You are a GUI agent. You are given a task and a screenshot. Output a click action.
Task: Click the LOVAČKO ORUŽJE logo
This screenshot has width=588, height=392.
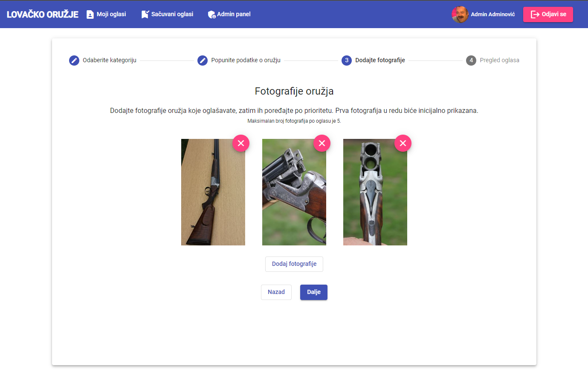(42, 14)
